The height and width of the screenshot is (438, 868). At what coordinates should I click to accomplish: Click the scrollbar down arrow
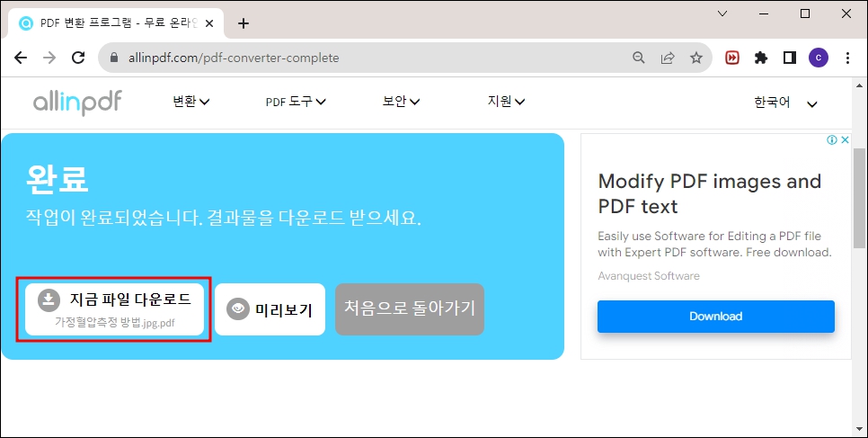click(x=859, y=429)
